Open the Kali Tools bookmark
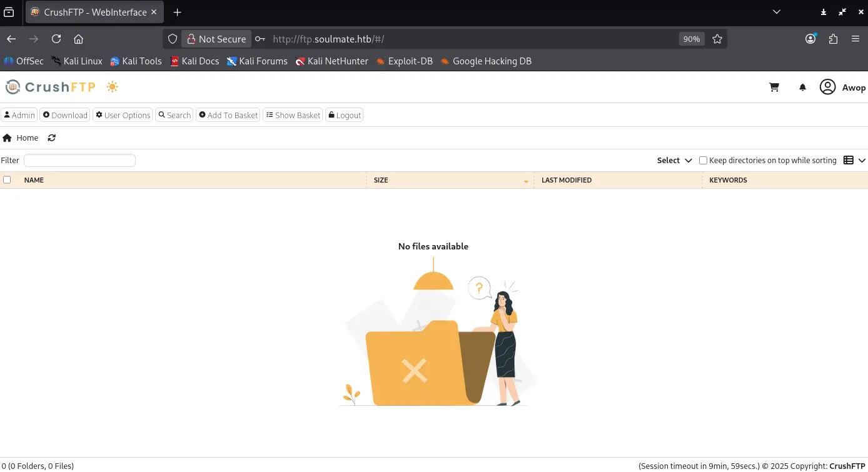This screenshot has height=472, width=868. pyautogui.click(x=136, y=61)
